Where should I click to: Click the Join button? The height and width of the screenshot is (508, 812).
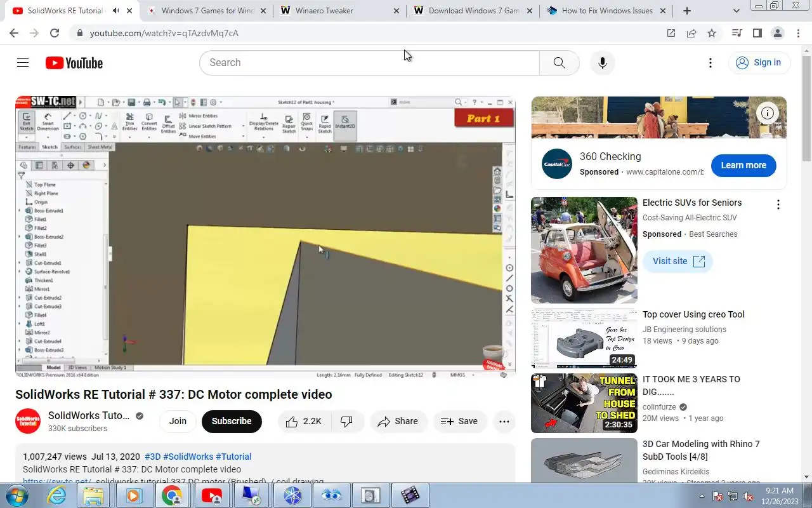tap(178, 421)
